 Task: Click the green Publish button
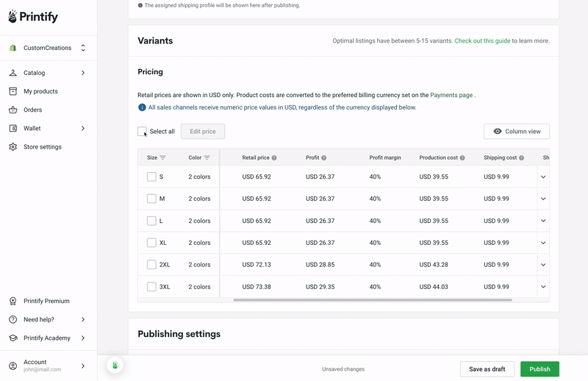[x=539, y=369]
